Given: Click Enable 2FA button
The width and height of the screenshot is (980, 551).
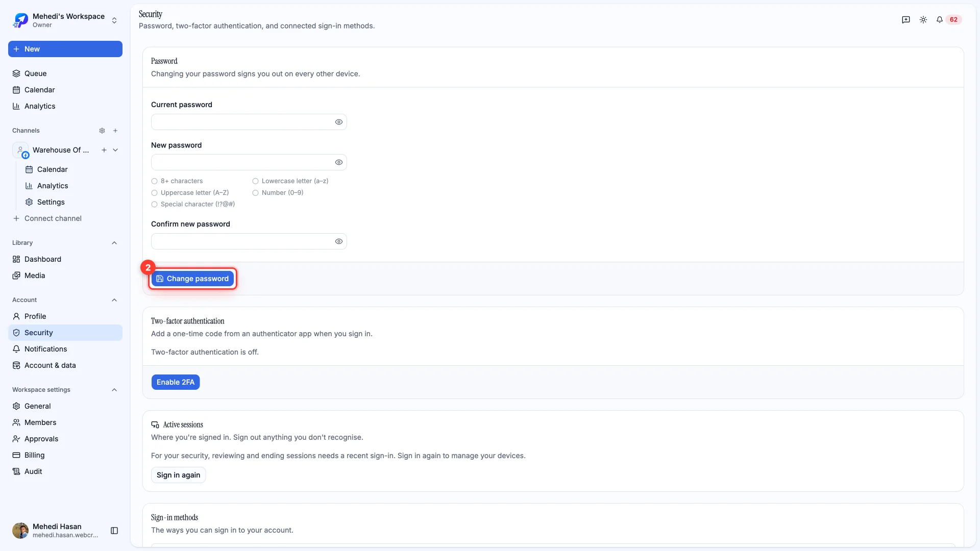Looking at the screenshot, I should pos(176,382).
